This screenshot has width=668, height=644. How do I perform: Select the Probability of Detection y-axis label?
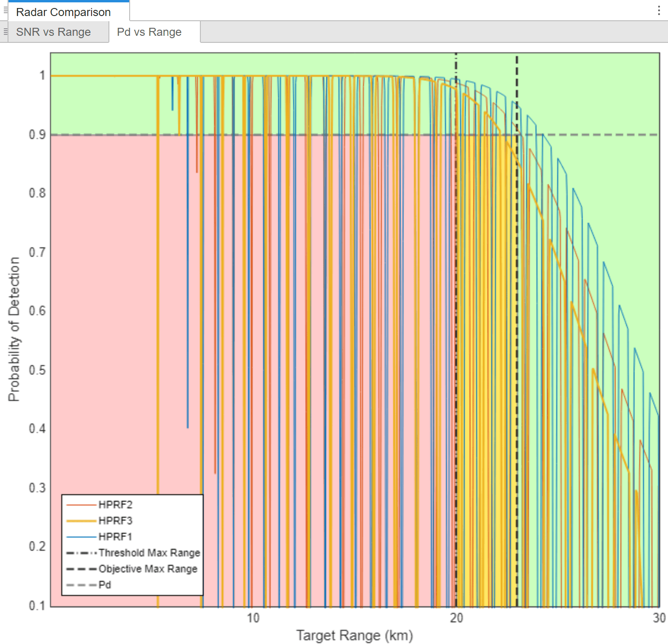click(14, 329)
